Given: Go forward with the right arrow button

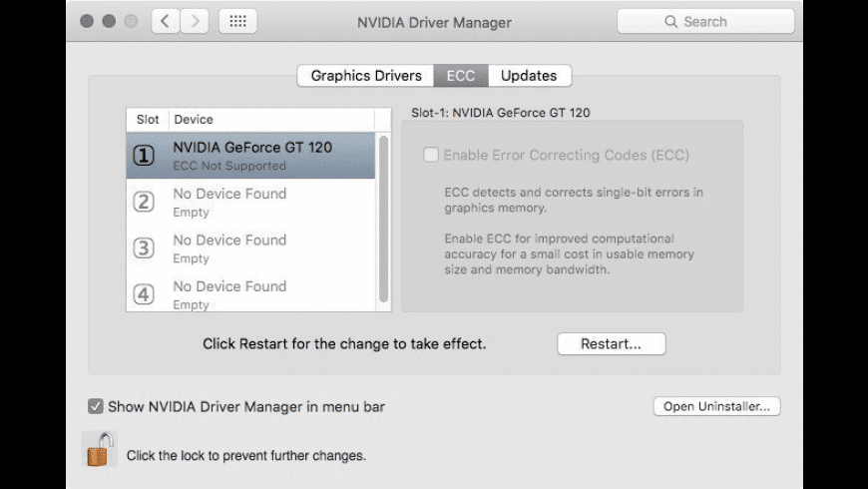Looking at the screenshot, I should coord(196,21).
